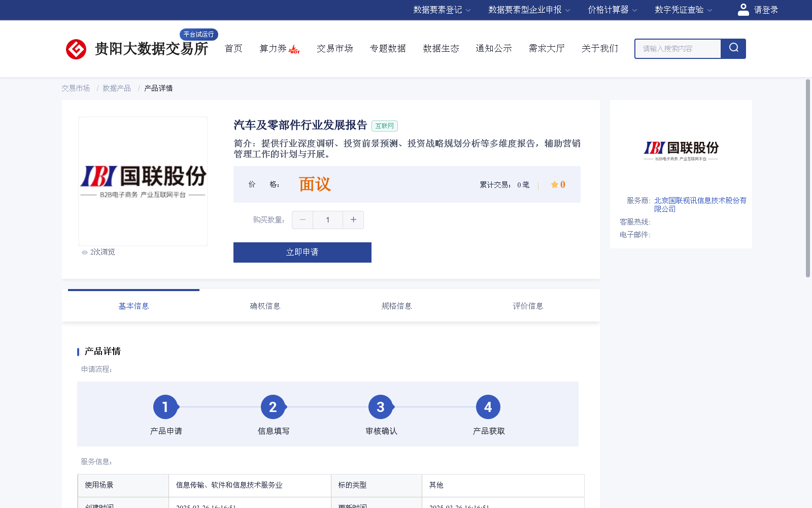Viewport: 812px width, 508px height.
Task: Click the 互联网 tag badge
Action: pos(385,126)
